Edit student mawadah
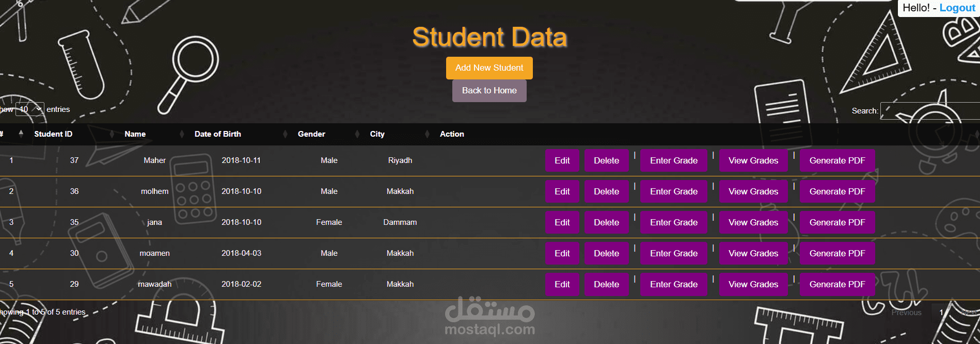This screenshot has height=344, width=980. 562,285
